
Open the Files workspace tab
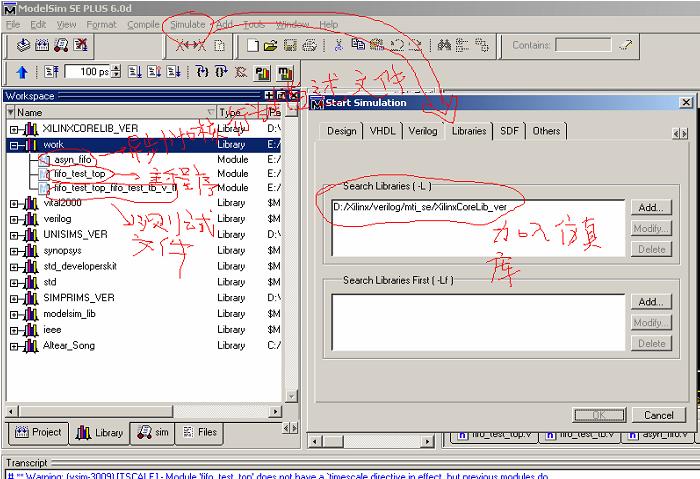click(x=200, y=433)
